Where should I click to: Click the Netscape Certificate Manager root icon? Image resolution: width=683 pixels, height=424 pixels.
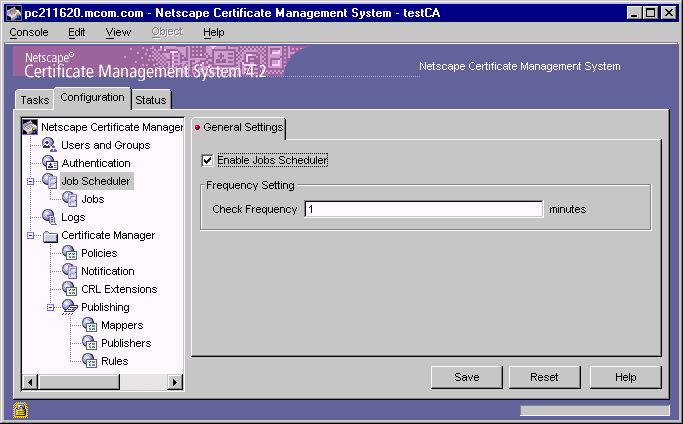click(30, 127)
